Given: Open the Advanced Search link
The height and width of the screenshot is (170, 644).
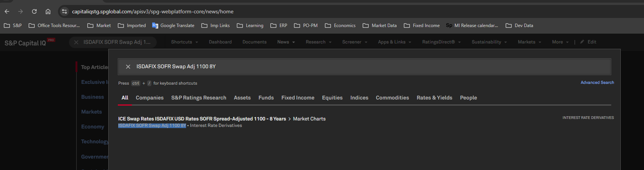Looking at the screenshot, I should click(597, 83).
